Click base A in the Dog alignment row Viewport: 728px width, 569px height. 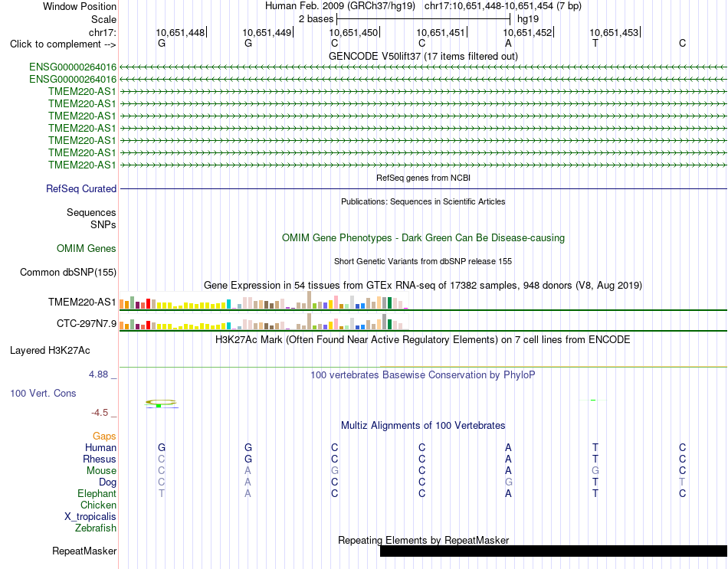coord(248,482)
